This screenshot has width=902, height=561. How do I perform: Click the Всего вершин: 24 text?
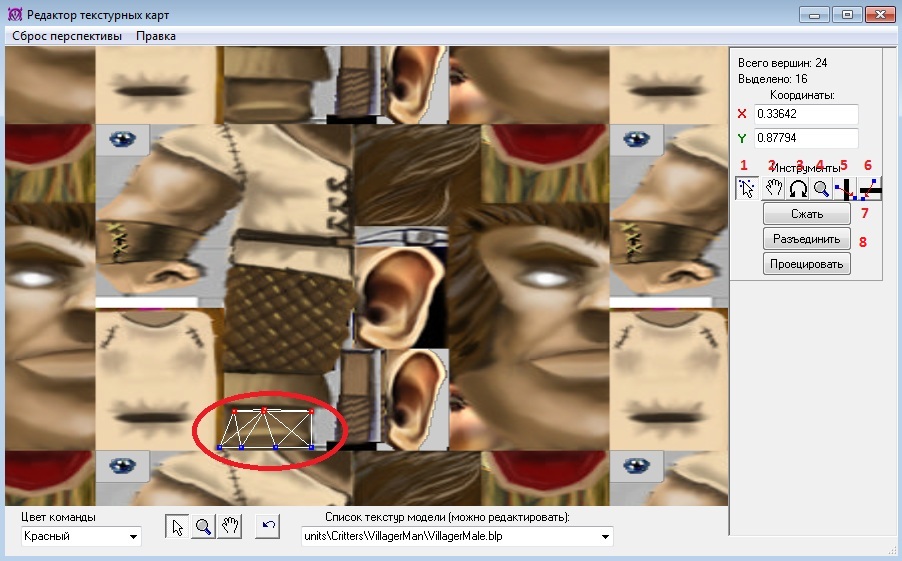coord(782,63)
